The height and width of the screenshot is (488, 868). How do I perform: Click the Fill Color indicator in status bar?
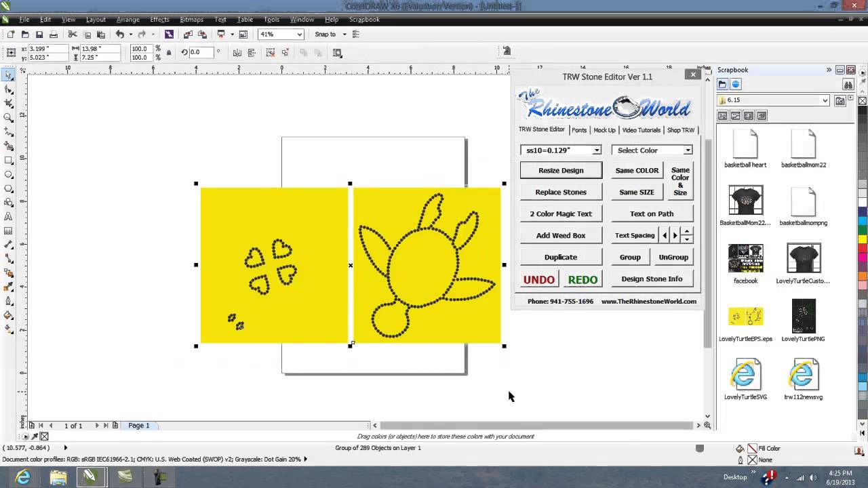pyautogui.click(x=752, y=449)
